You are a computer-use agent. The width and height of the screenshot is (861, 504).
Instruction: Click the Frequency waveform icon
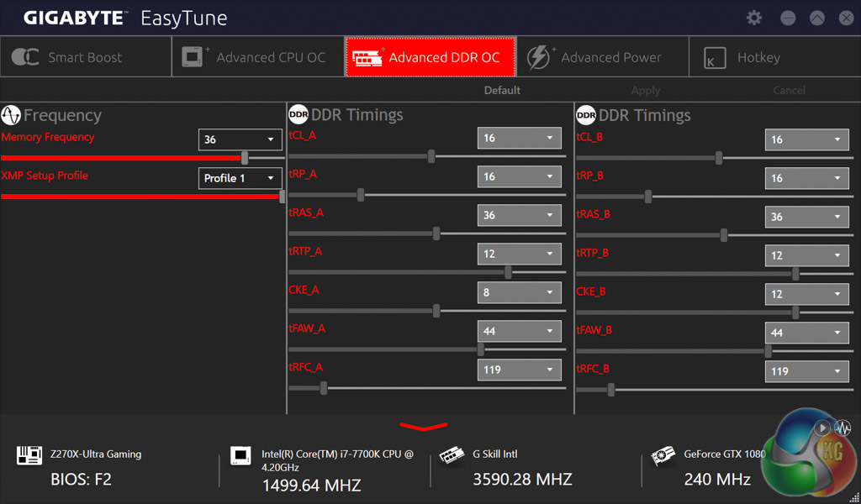click(10, 115)
